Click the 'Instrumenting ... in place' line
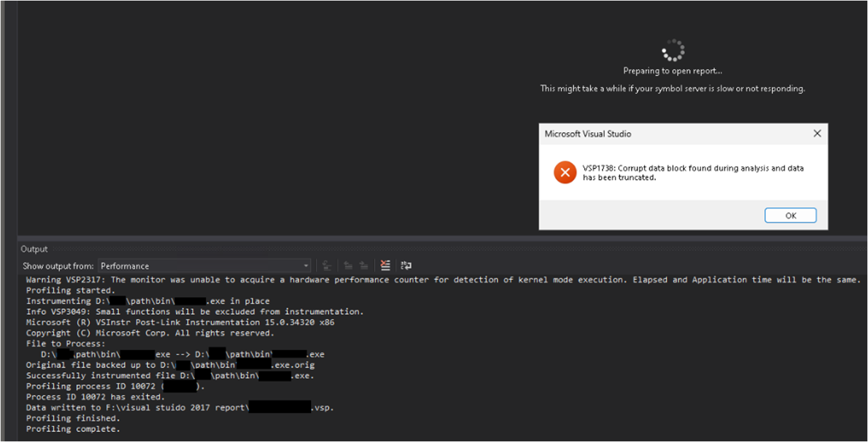This screenshot has width=868, height=442. click(148, 301)
